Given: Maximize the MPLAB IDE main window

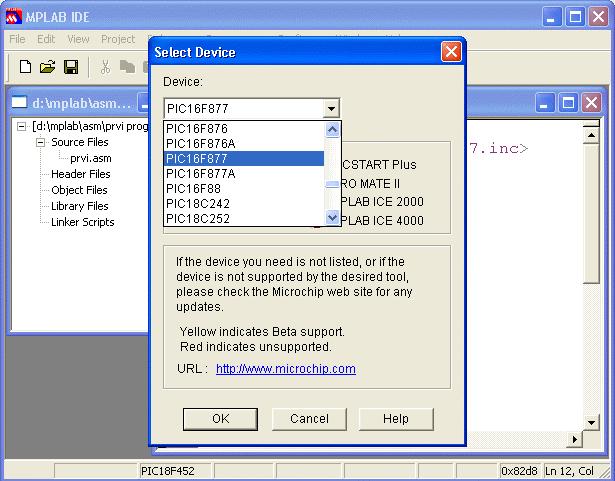Looking at the screenshot, I should [575, 17].
